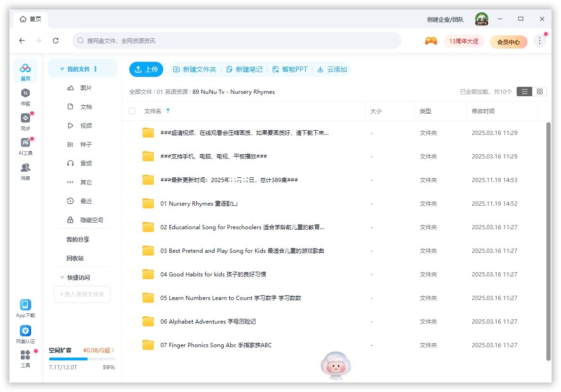Image resolution: width=561 pixels, height=392 pixels.
Task: Click the 上传 (Upload) button
Action: point(146,69)
